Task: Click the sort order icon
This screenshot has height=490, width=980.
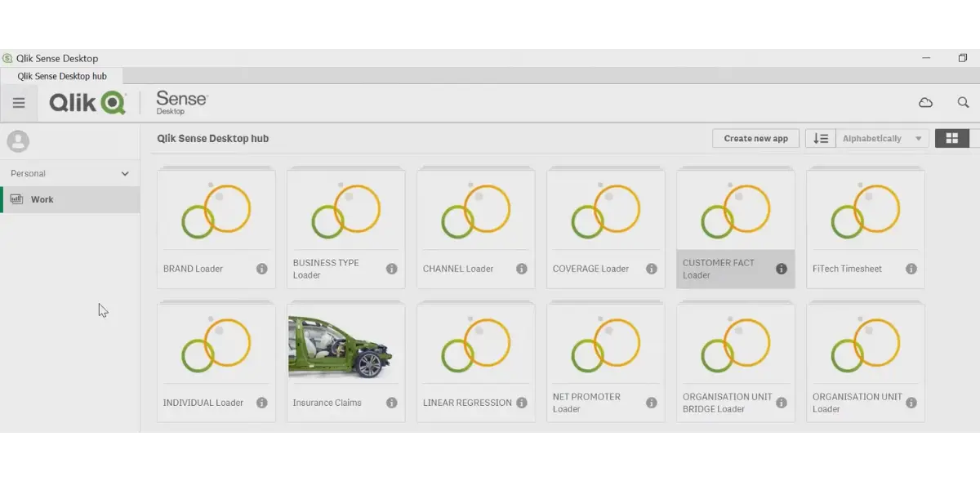Action: tap(821, 139)
